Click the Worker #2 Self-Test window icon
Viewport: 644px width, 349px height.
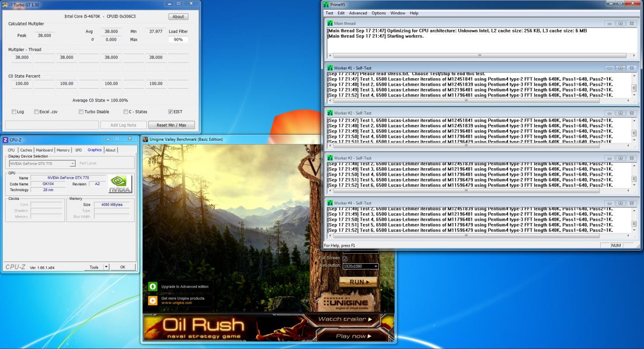point(330,113)
